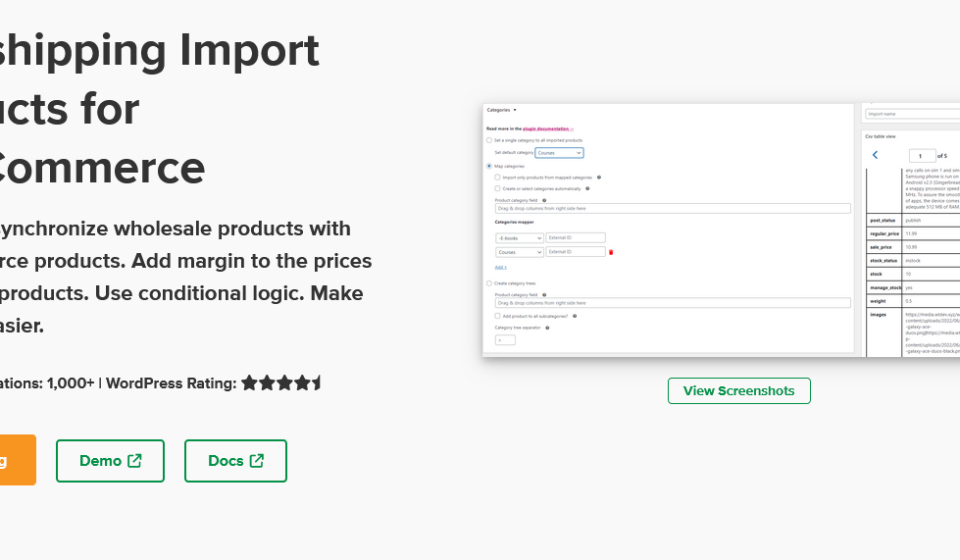Image resolution: width=960 pixels, height=560 pixels.
Task: Click help icon next to 'Add product to all subcategories?'
Action: pos(574,316)
